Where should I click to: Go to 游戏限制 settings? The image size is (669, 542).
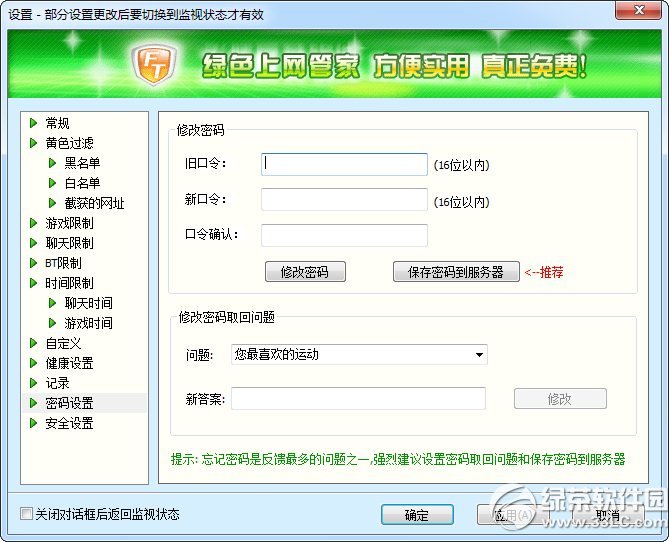[69, 223]
